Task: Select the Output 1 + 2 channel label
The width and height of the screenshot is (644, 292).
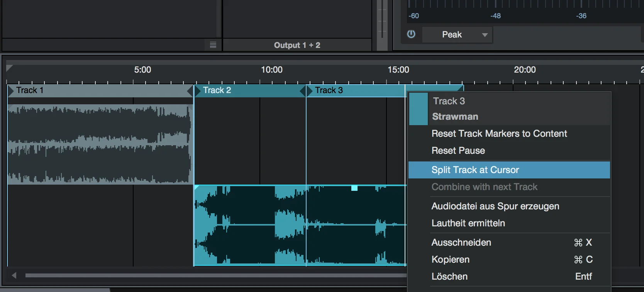Action: [x=297, y=45]
